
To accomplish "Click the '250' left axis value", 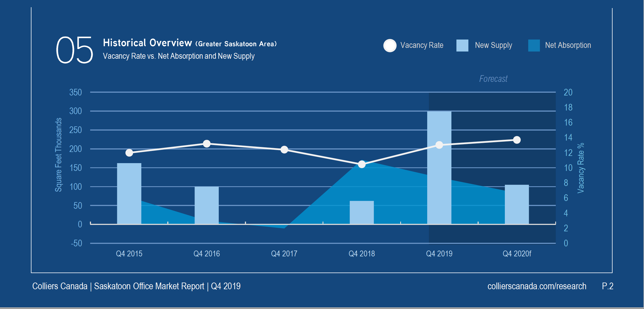I will point(75,130).
